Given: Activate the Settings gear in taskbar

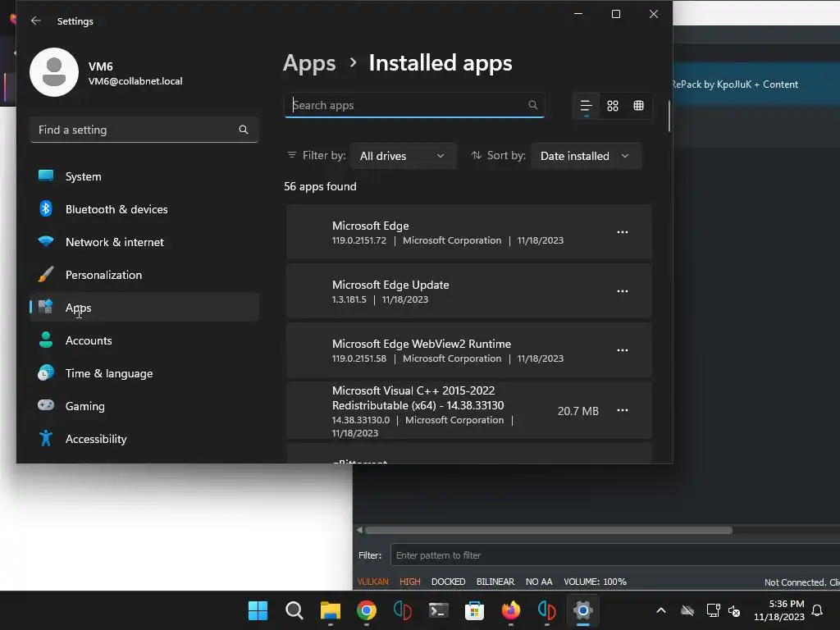Looking at the screenshot, I should [583, 610].
